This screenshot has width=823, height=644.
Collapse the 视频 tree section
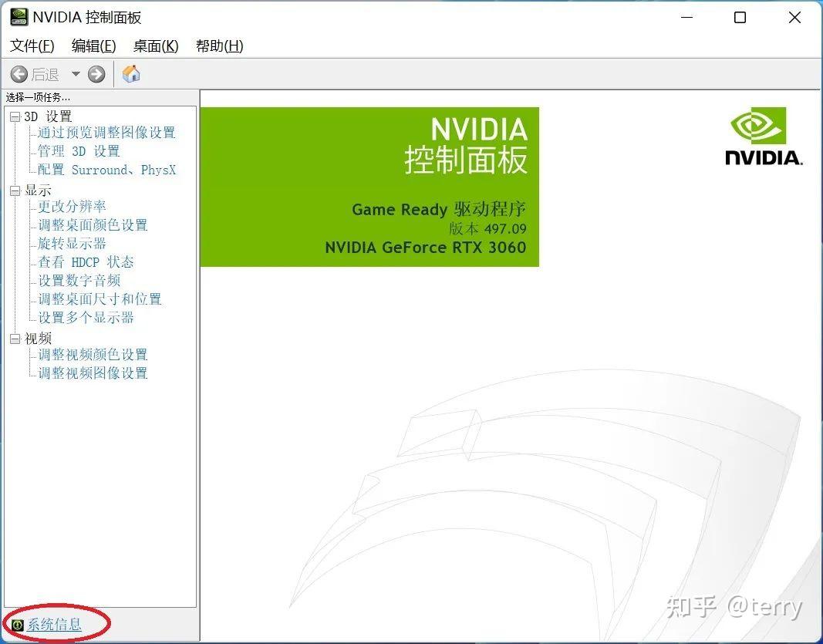(15, 338)
